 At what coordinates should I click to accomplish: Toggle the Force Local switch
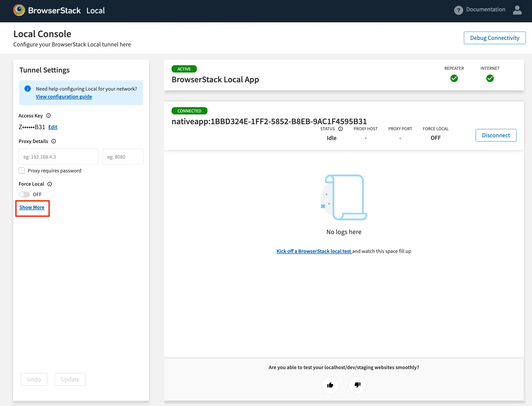coord(24,195)
